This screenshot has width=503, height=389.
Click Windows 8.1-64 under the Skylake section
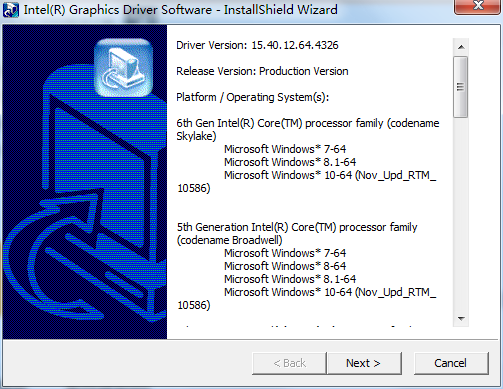[x=290, y=162]
